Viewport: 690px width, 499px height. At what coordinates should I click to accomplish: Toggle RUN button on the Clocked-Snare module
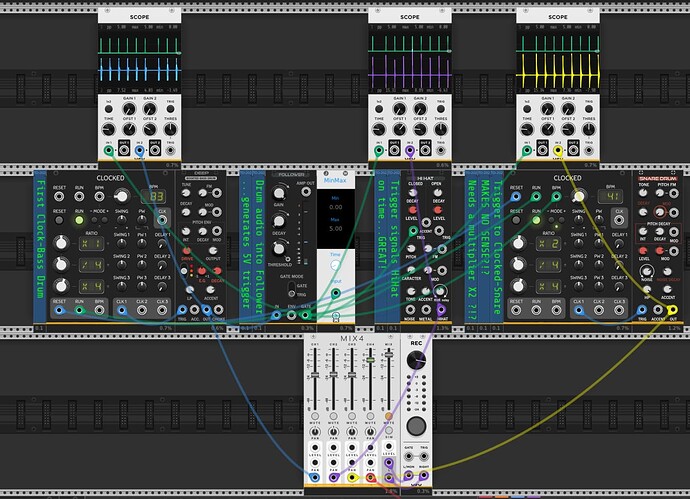pos(536,220)
